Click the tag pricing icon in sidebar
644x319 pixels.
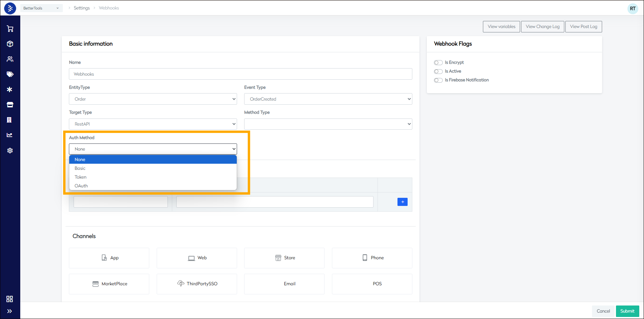pos(10,74)
